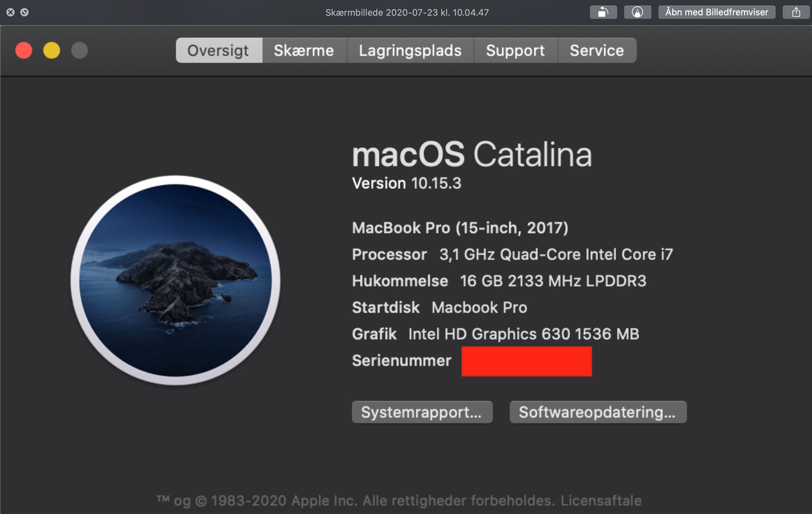
Task: Click the macOS Catalina title
Action: pyautogui.click(x=472, y=154)
